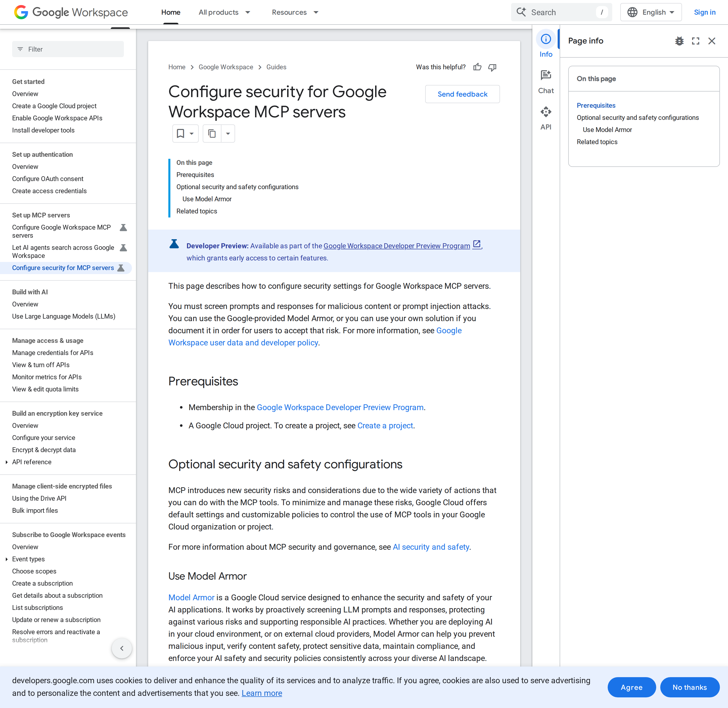This screenshot has width=728, height=708.
Task: Click preview beaker icon beside Configure Google Workspace MCP servers
Action: coord(123,227)
